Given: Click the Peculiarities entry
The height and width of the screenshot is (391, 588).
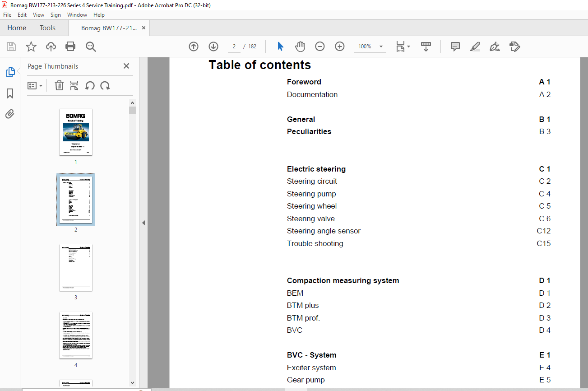Looking at the screenshot, I should point(309,131).
